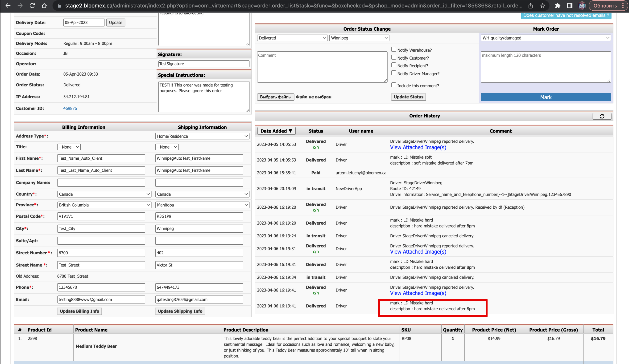This screenshot has height=364, width=629.
Task: Click the Обновить Chrome update button
Action: point(605,5)
